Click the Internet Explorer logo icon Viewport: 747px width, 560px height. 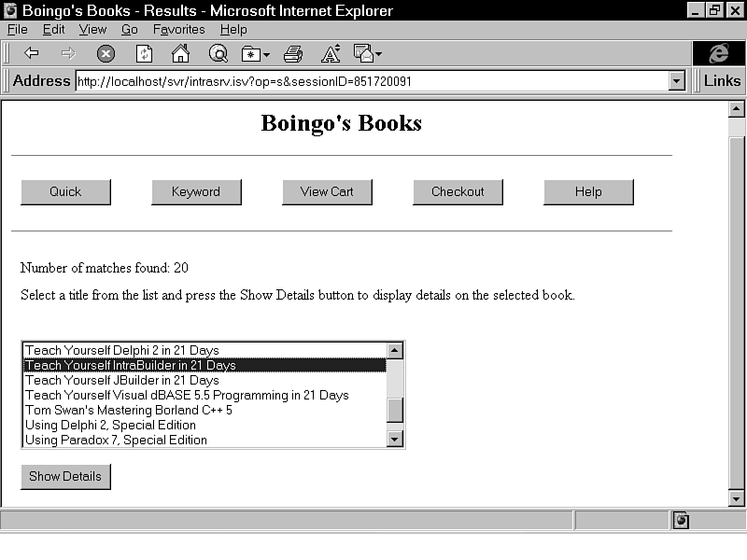click(718, 53)
